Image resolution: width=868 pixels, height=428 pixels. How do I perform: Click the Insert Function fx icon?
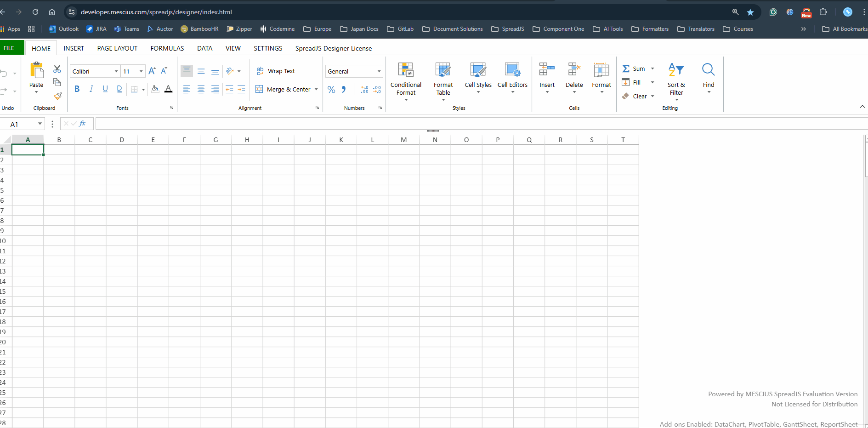click(x=83, y=124)
